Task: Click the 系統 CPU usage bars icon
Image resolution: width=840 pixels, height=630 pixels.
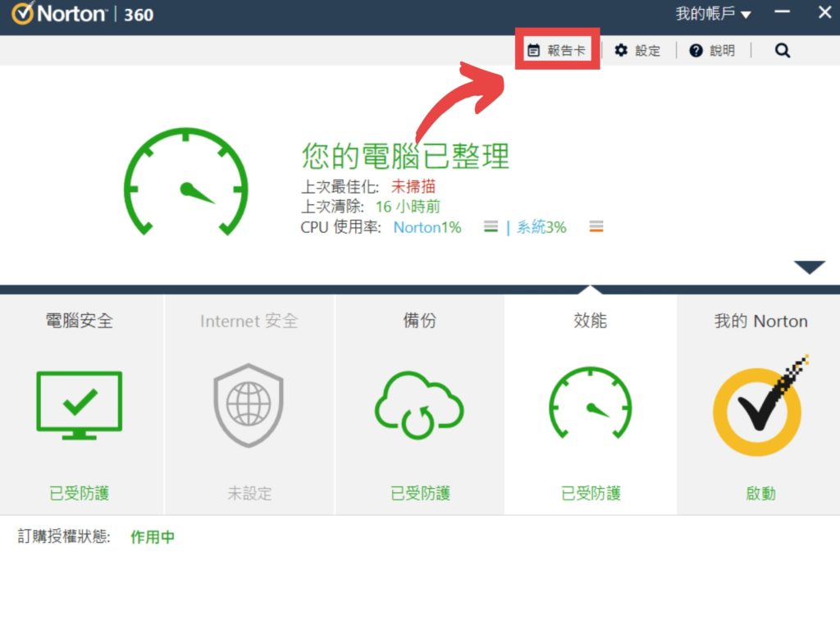Action: 596,226
